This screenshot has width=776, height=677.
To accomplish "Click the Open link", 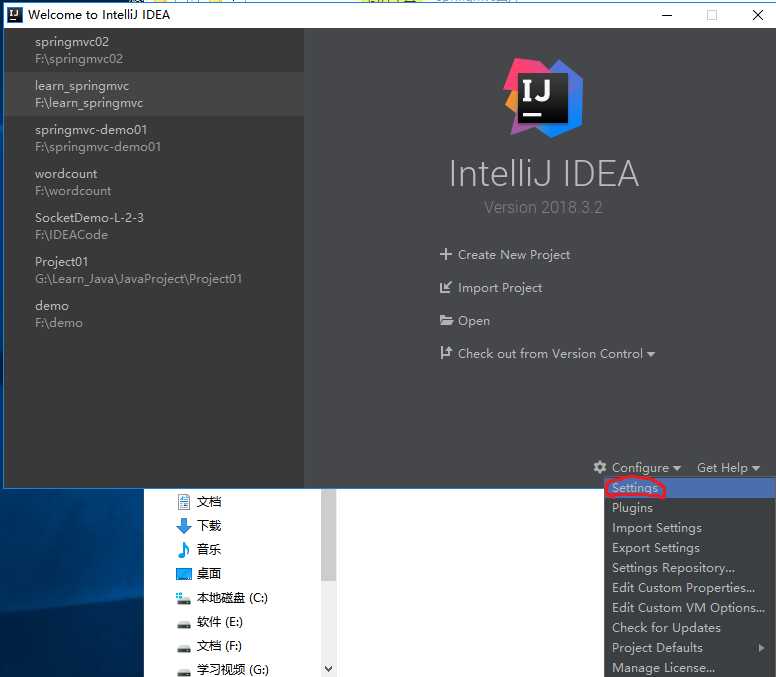I will pyautogui.click(x=474, y=321).
